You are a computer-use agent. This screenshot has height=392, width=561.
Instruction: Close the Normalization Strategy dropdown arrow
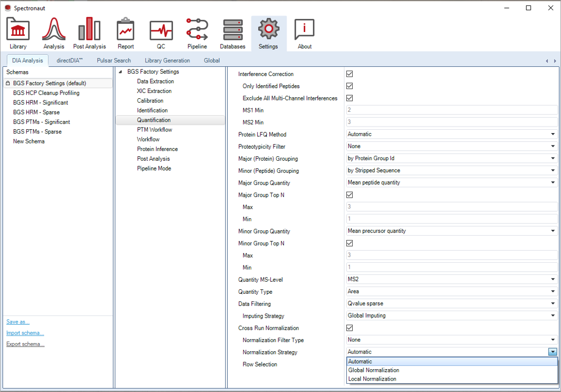pos(553,352)
